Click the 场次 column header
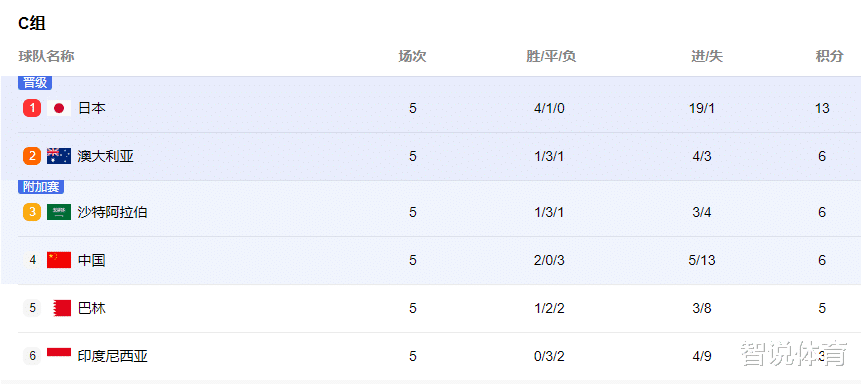Image resolution: width=861 pixels, height=384 pixels. pyautogui.click(x=412, y=56)
